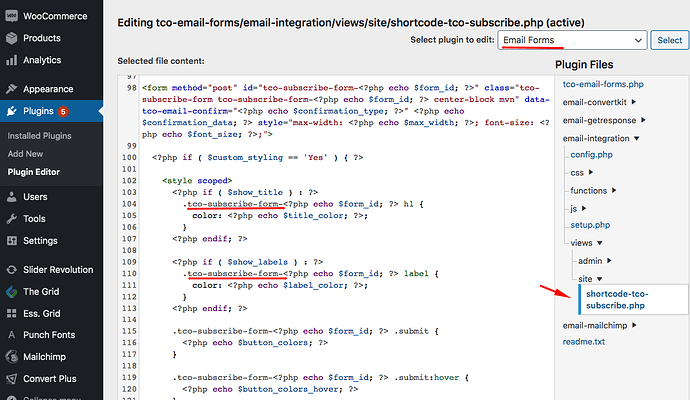Click the Analytics bar chart icon

tap(11, 60)
